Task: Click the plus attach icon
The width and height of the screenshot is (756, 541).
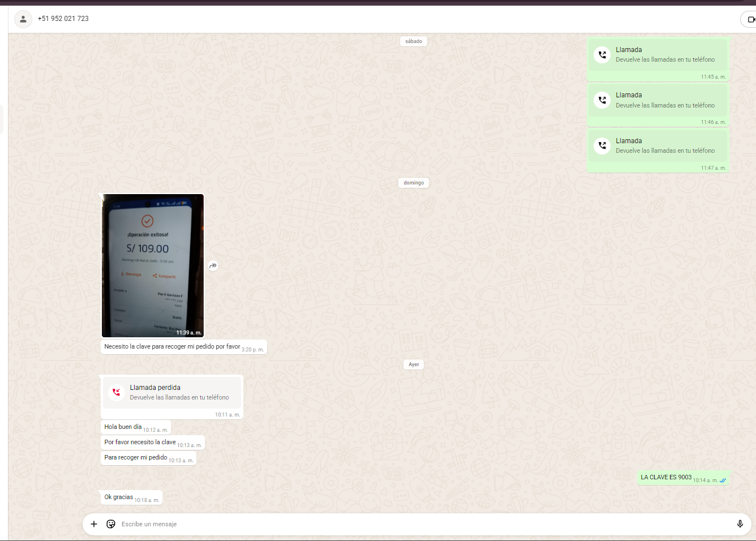Action: (94, 524)
